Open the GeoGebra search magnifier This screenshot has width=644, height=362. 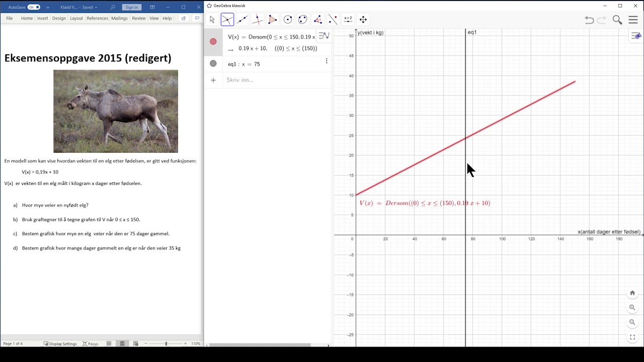(617, 20)
